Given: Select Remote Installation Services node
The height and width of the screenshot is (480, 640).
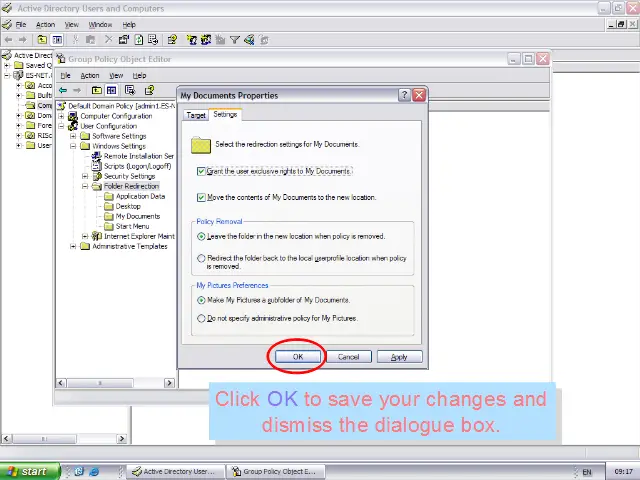Looking at the screenshot, I should pos(139,156).
